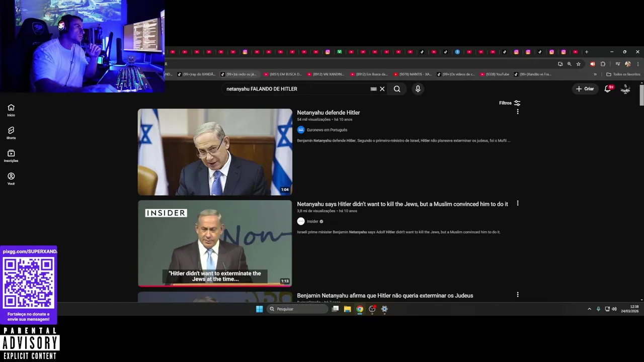Open the Euronews em Português channel
Image resolution: width=644 pixels, height=362 pixels.
tap(327, 130)
